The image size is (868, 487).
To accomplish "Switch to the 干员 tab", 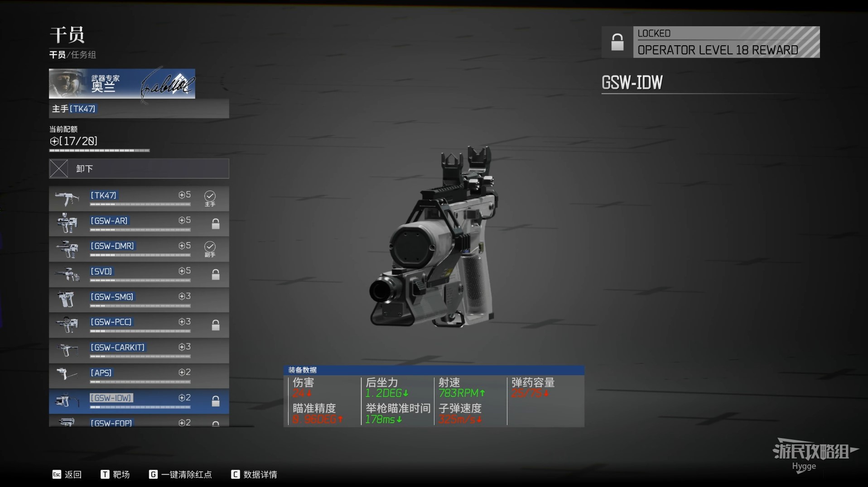I will 57,55.
